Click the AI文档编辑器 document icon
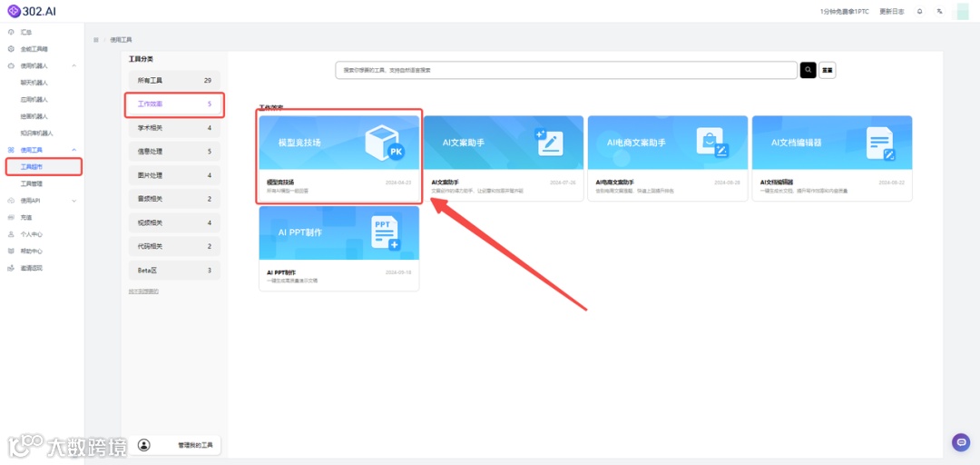 pos(880,144)
